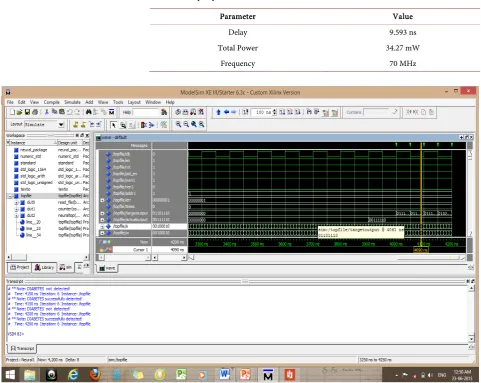
Task: Click the blue right arrow icon
Action: (x=234, y=112)
